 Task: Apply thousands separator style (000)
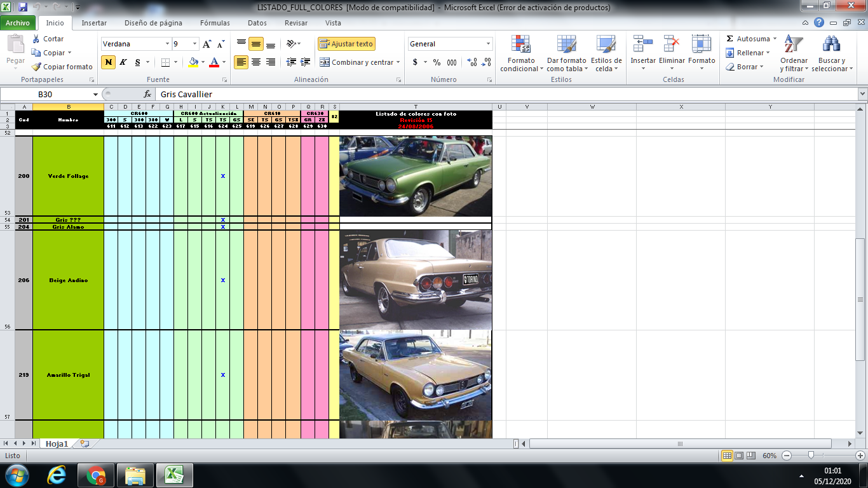(x=452, y=62)
